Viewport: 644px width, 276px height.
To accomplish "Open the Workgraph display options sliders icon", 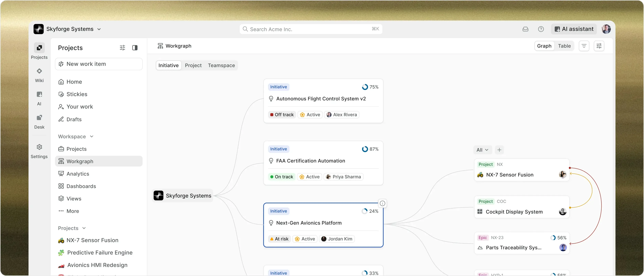I will pyautogui.click(x=599, y=46).
